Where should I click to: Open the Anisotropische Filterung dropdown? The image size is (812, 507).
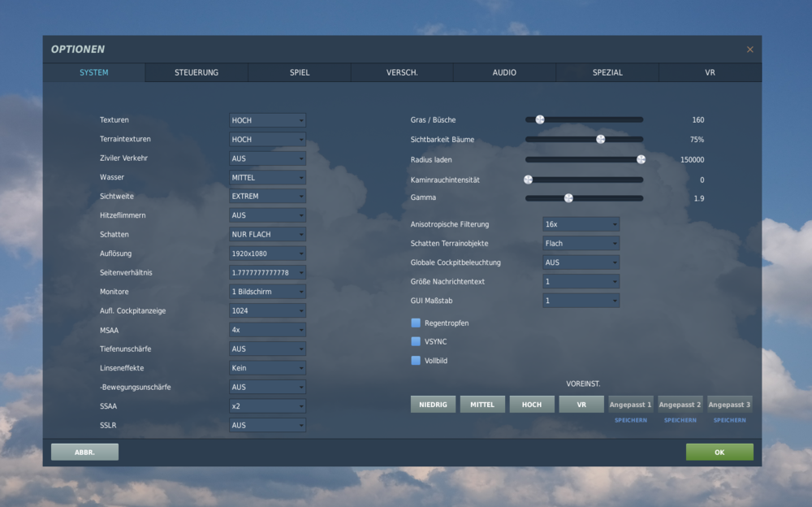[581, 224]
